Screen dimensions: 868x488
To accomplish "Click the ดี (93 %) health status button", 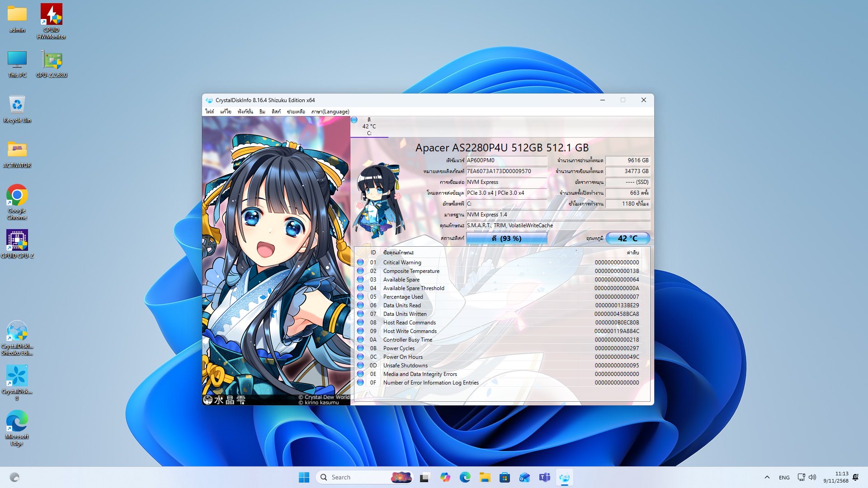I will tap(506, 238).
